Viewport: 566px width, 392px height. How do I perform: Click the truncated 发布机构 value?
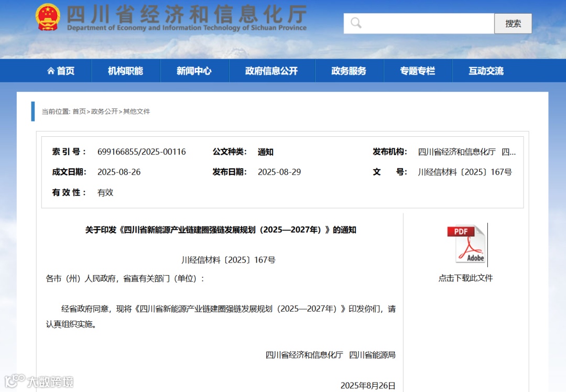(467, 152)
